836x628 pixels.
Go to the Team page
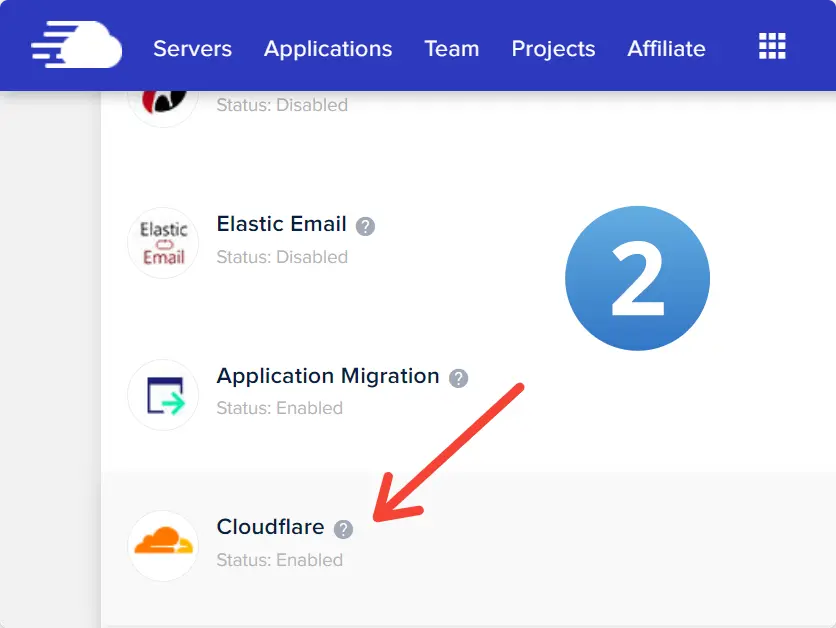(x=452, y=49)
